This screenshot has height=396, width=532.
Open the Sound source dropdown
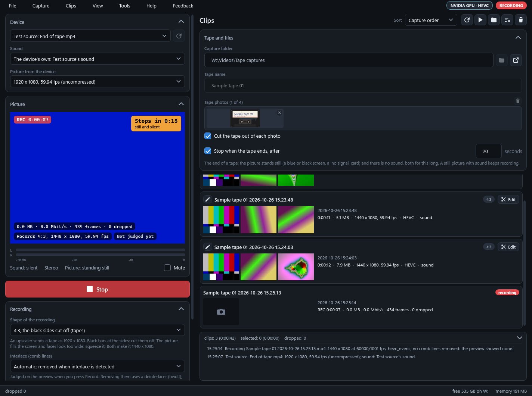pyautogui.click(x=98, y=59)
